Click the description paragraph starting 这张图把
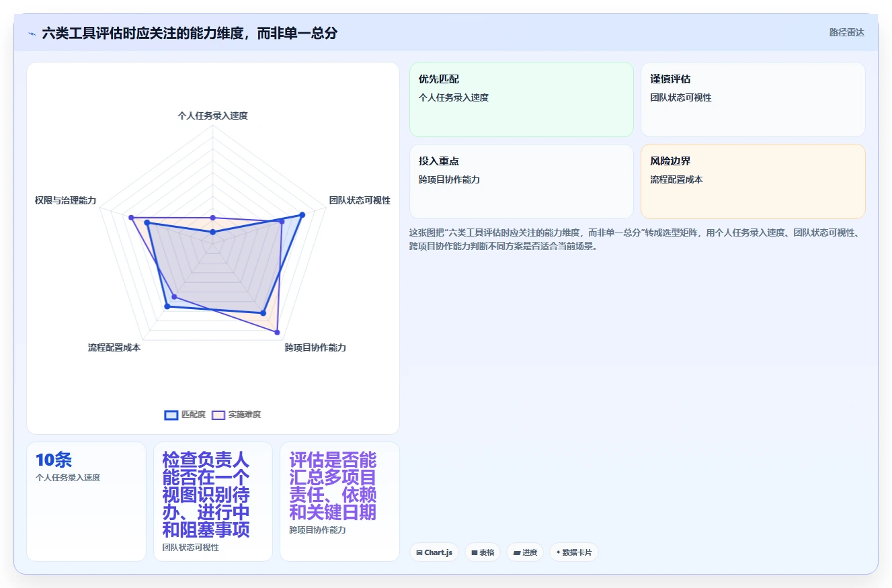The image size is (892, 588). [x=635, y=239]
